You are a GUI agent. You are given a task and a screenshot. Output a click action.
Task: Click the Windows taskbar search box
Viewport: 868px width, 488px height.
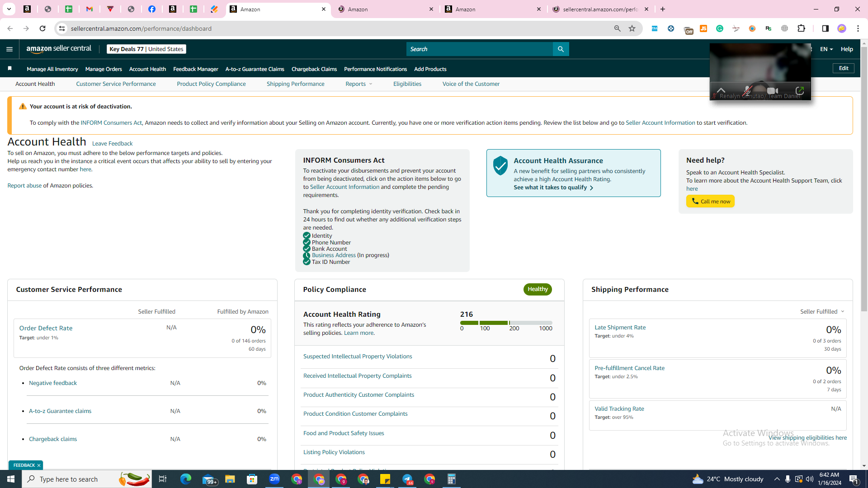pyautogui.click(x=88, y=479)
